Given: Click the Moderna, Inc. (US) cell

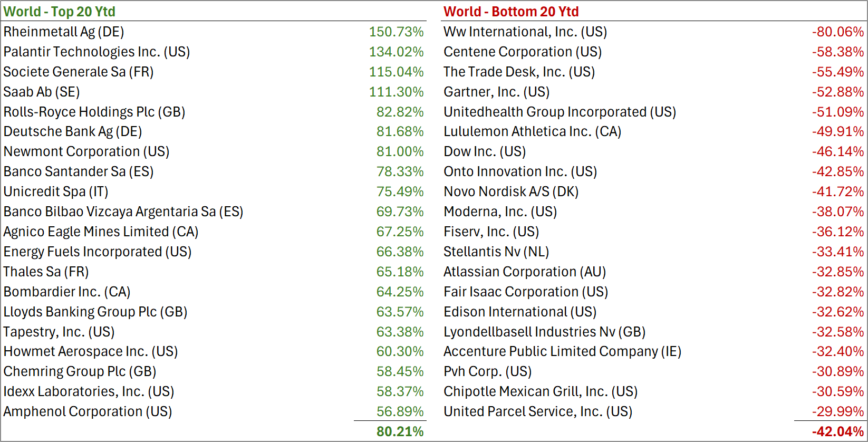Looking at the screenshot, I should pyautogui.click(x=500, y=212).
